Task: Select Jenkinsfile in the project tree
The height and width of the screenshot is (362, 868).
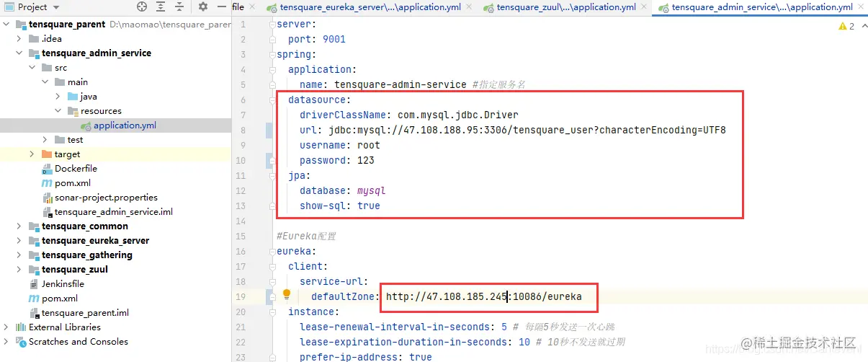Action: pyautogui.click(x=63, y=283)
